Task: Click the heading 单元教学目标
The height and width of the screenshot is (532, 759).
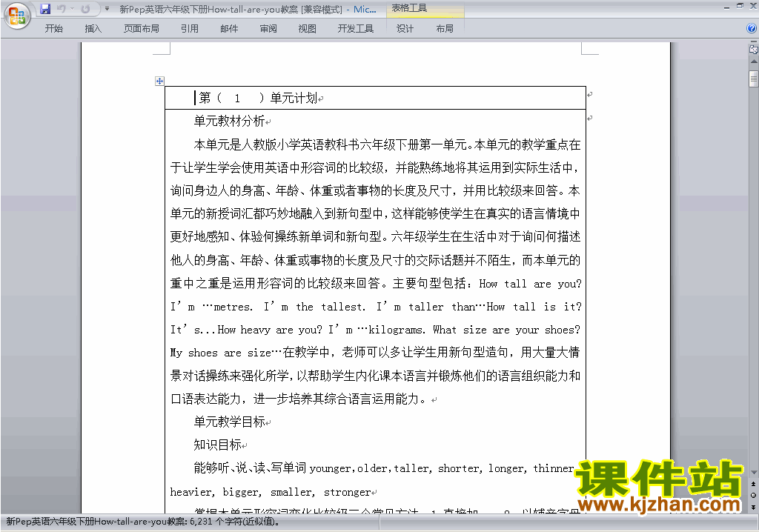Action: tap(229, 422)
